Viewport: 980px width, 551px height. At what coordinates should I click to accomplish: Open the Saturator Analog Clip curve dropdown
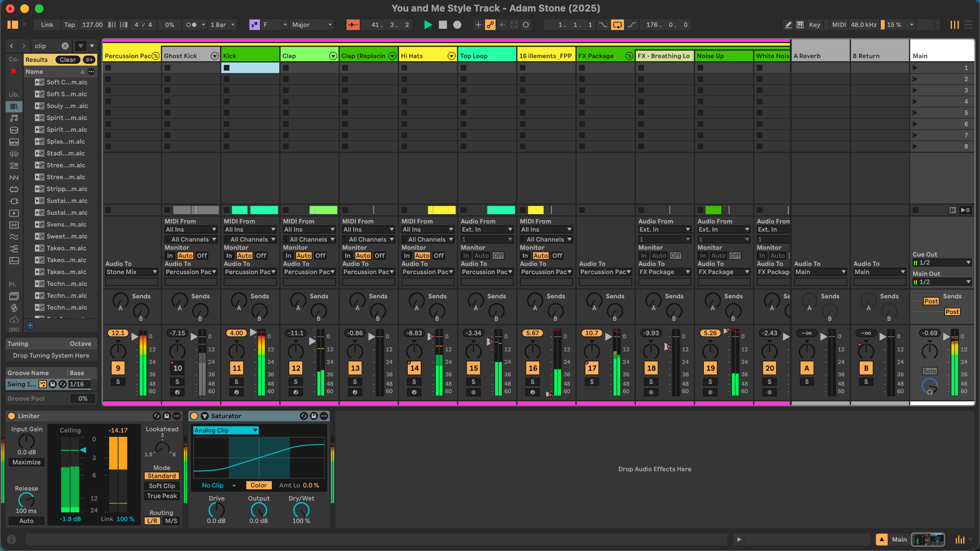225,430
